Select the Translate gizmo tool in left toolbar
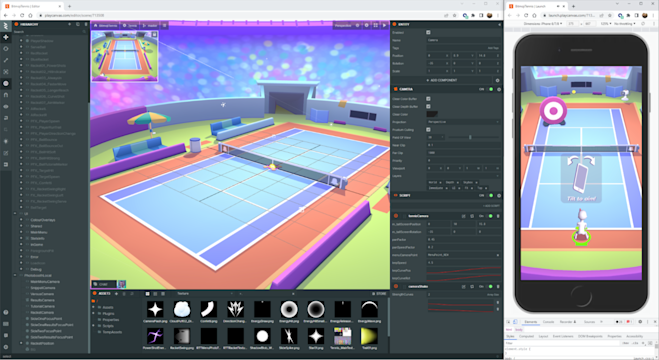The image size is (659, 360). pos(6,37)
